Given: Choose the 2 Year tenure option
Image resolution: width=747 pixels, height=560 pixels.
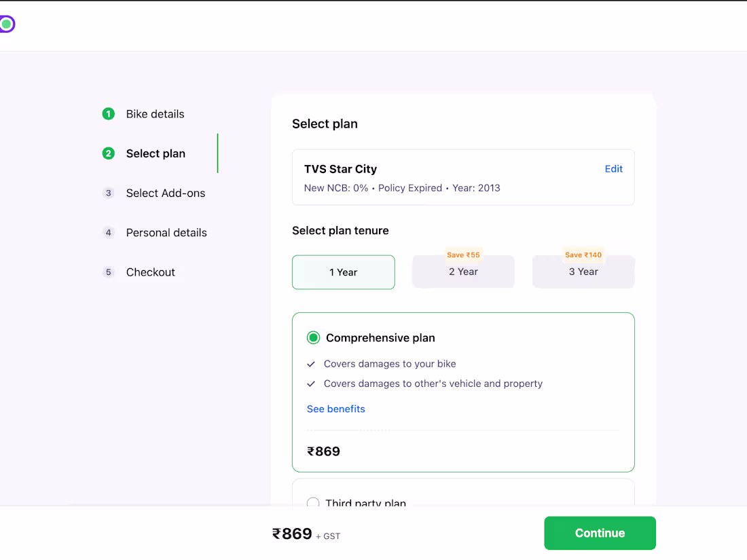Looking at the screenshot, I should [463, 272].
